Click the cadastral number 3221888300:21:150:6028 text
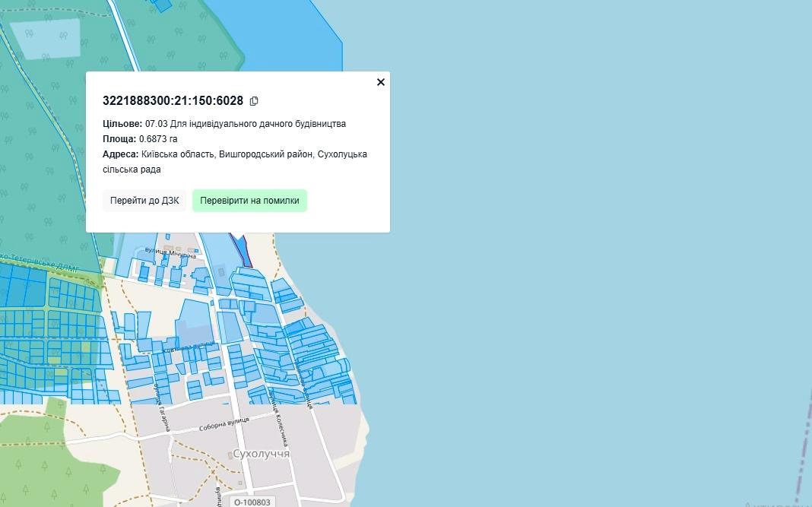Screen dimensions: 812x507 tap(173, 101)
